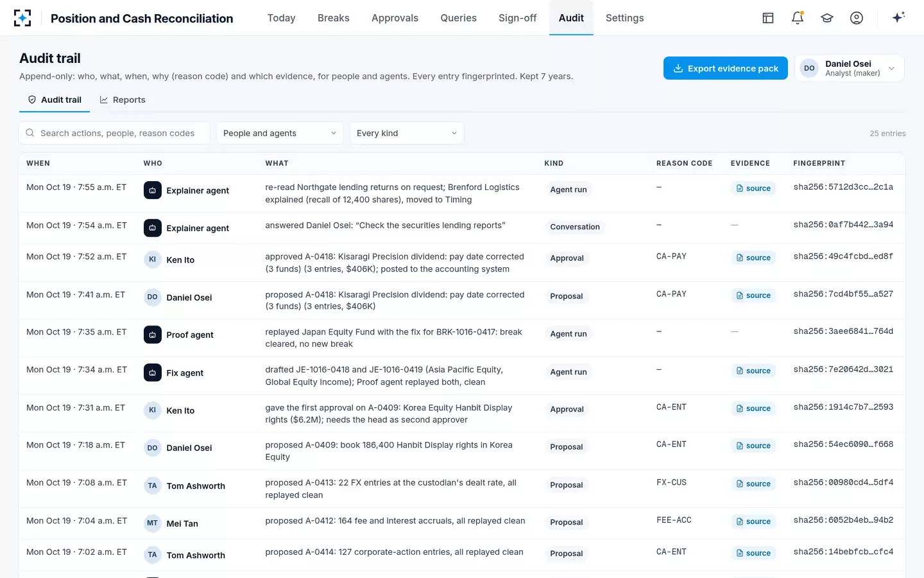Open source evidence for A-0409 proposal at 7:18
924x578 pixels.
coord(753,446)
